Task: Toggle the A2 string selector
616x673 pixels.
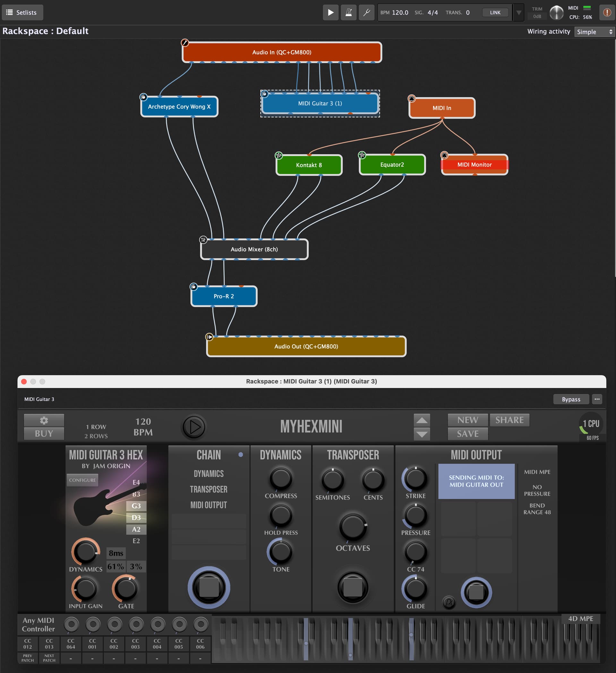Action: tap(136, 529)
